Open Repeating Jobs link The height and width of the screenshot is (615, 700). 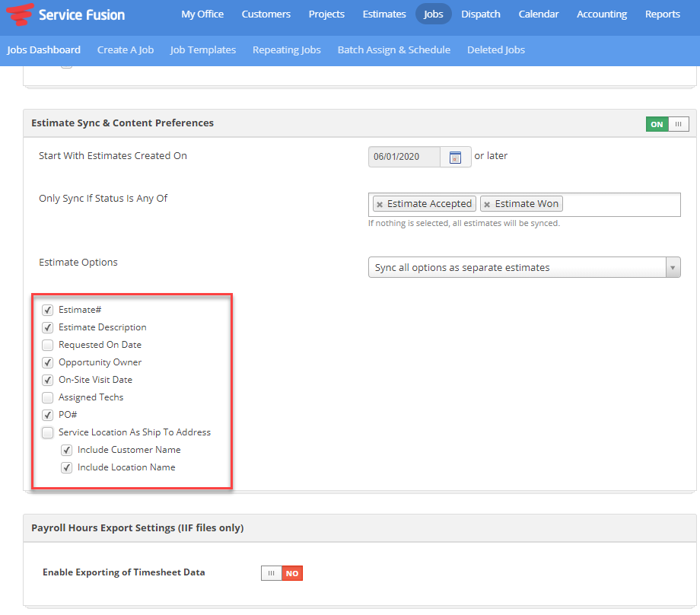(287, 50)
